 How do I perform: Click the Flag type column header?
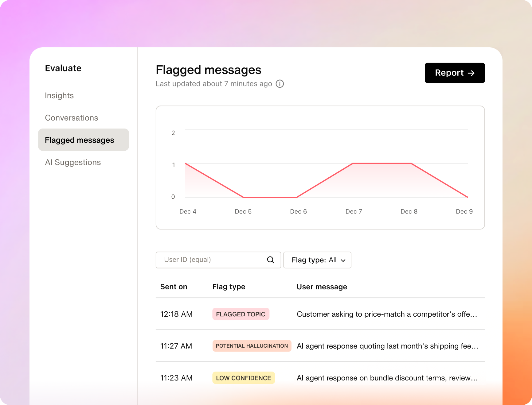coord(229,287)
